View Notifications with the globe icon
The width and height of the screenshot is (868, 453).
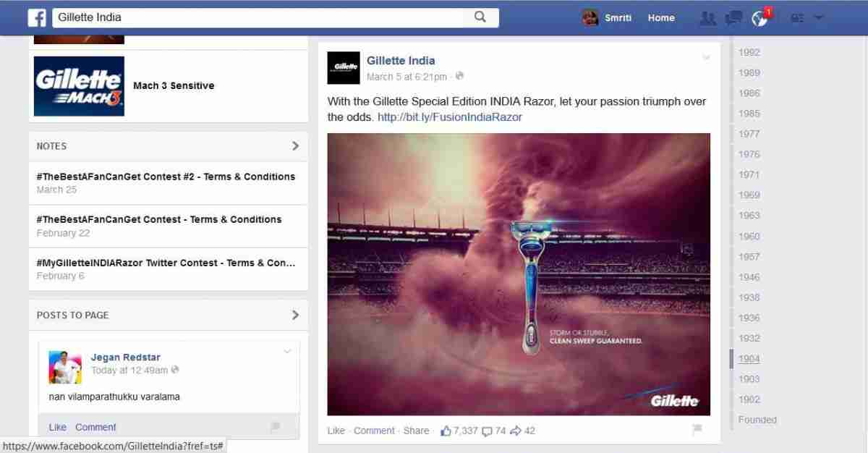(759, 18)
